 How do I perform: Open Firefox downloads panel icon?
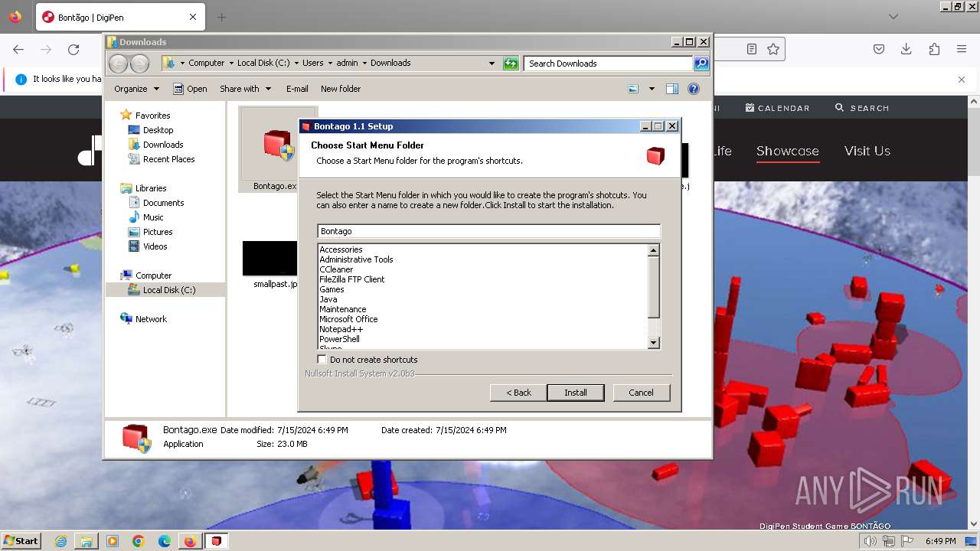[906, 49]
